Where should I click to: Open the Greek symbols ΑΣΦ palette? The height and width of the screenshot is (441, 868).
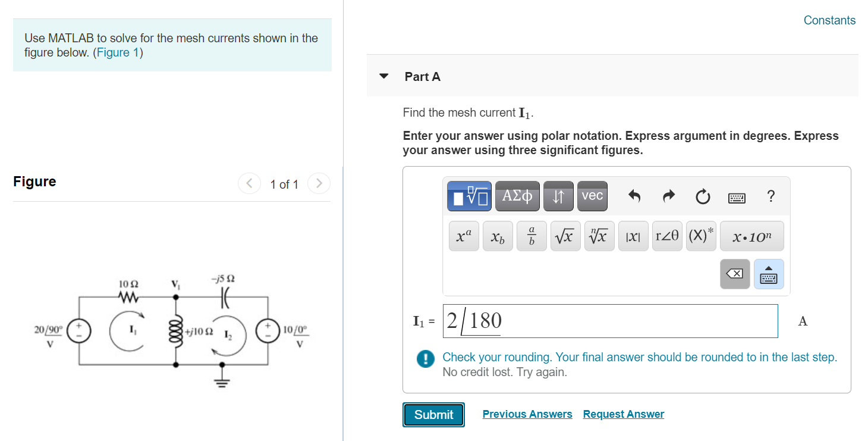[x=517, y=196]
